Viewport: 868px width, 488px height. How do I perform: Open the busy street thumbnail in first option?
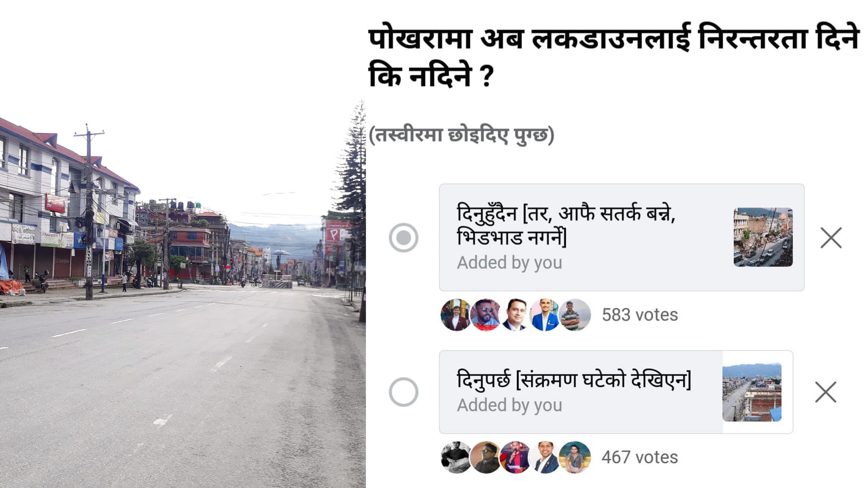[763, 237]
